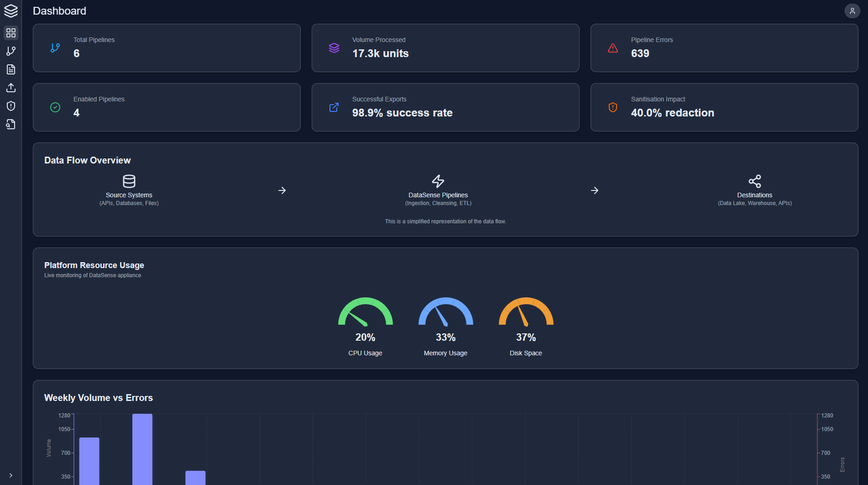Select the Total Pipelines stat card
Image resolution: width=868 pixels, height=485 pixels.
(x=167, y=47)
